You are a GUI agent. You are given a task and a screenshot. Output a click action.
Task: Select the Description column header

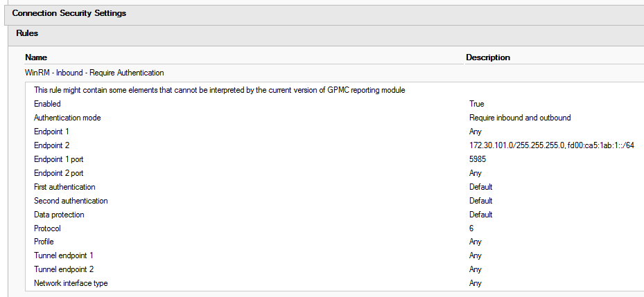tap(488, 57)
